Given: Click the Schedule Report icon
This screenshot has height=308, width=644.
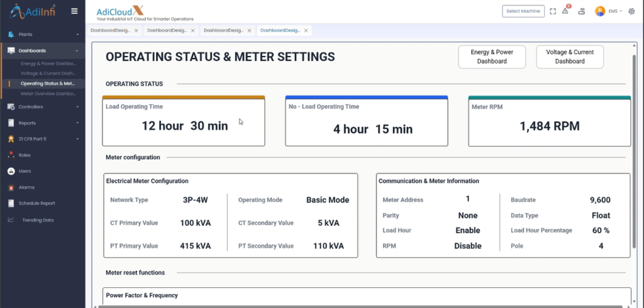Looking at the screenshot, I should tap(11, 203).
